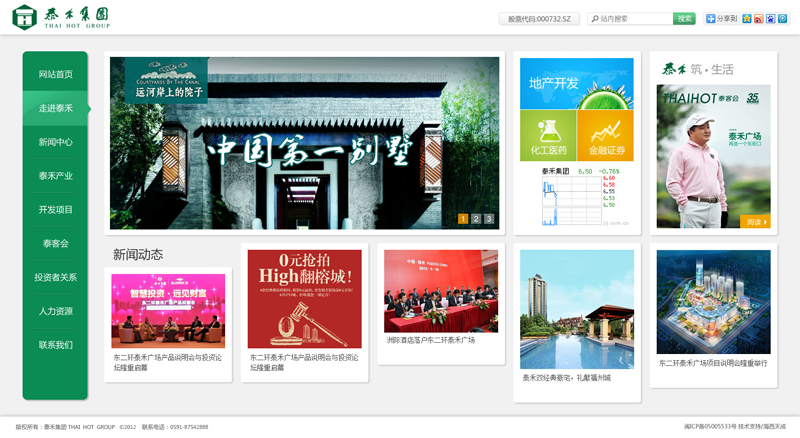Share via the yellow star Qzone icon

tap(747, 19)
